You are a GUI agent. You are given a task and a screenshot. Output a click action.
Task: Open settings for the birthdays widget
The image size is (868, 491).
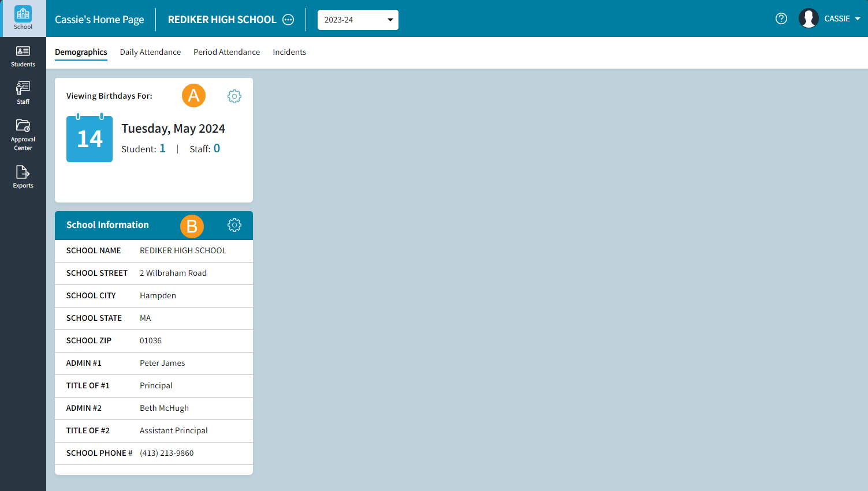click(x=234, y=96)
